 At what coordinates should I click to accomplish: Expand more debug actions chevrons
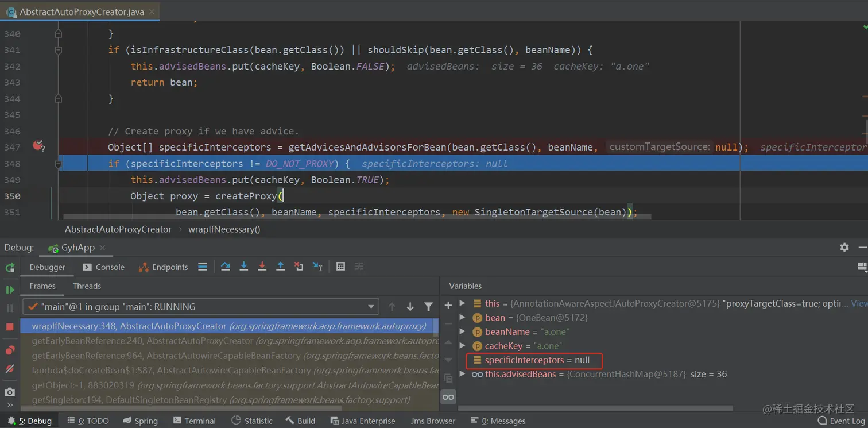pyautogui.click(x=10, y=405)
